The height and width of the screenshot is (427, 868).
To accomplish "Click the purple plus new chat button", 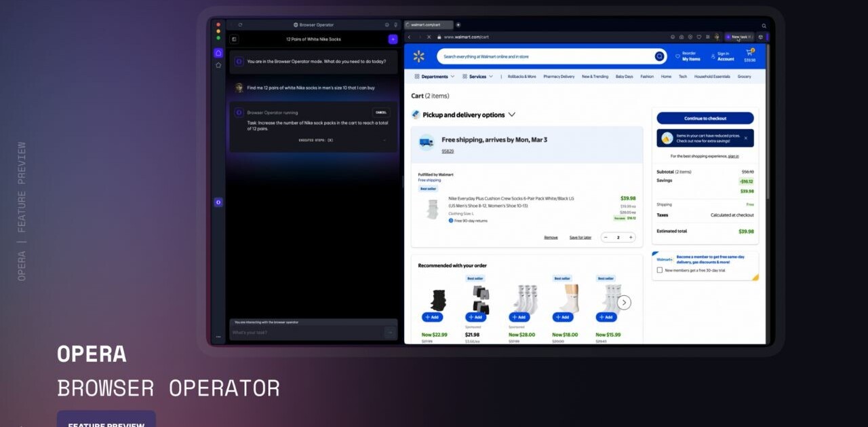I will [393, 39].
